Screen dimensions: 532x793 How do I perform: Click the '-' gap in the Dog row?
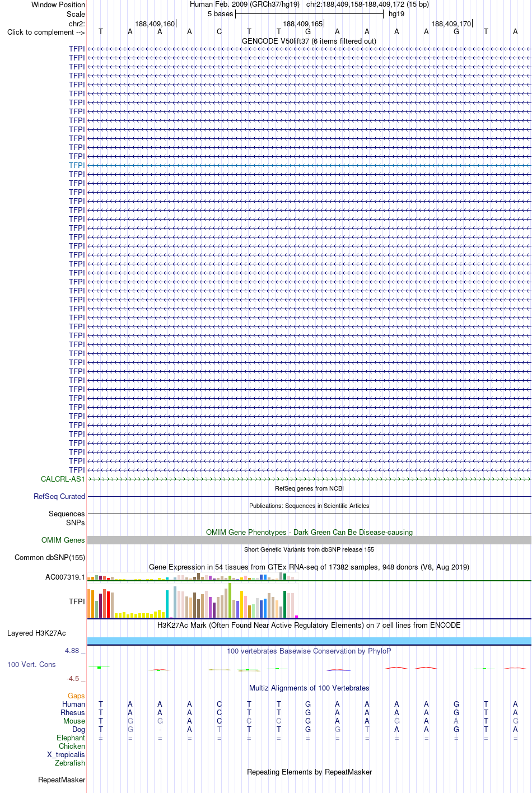(x=160, y=729)
